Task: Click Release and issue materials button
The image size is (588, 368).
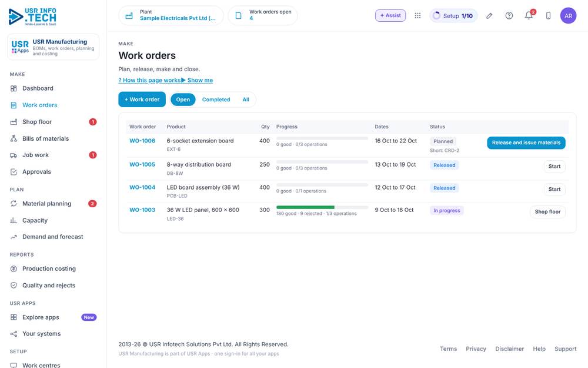Action: point(526,142)
